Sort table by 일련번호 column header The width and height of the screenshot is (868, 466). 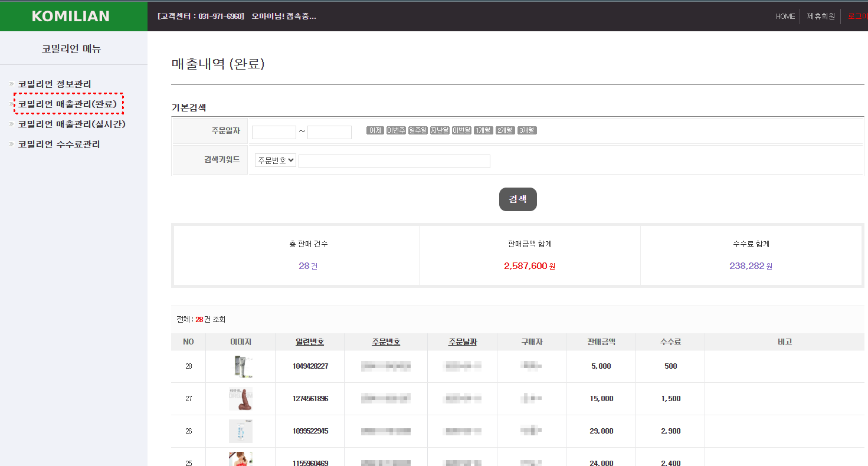[310, 342]
